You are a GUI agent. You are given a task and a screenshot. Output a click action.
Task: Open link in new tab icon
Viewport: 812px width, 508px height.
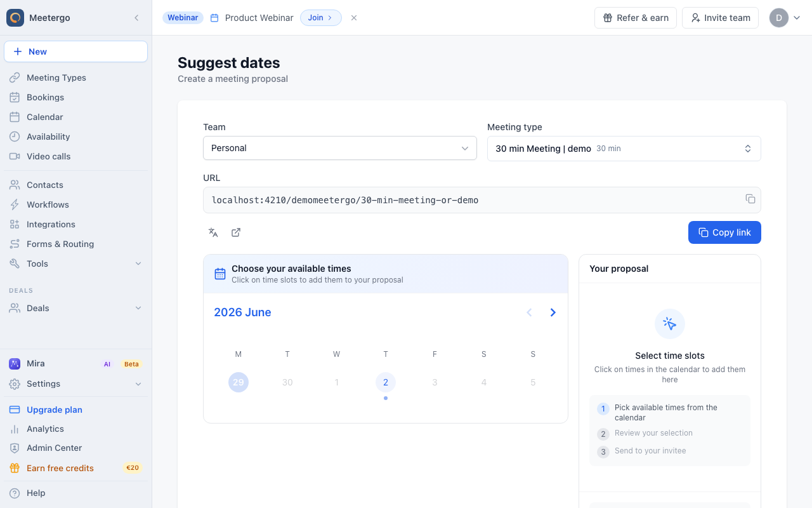pyautogui.click(x=236, y=232)
